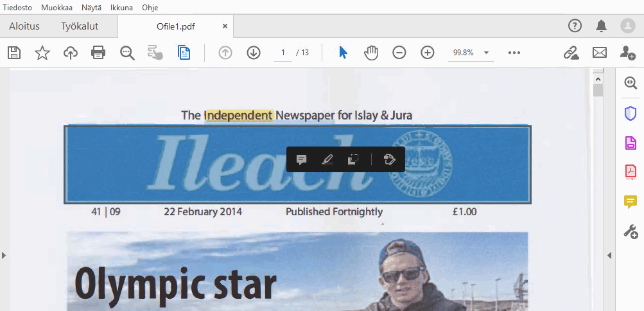Send the file by email envelope
Image resolution: width=644 pixels, height=311 pixels.
[600, 53]
